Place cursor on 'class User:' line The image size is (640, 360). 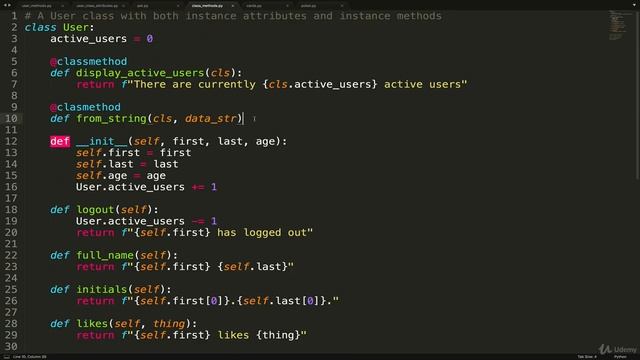click(59, 27)
